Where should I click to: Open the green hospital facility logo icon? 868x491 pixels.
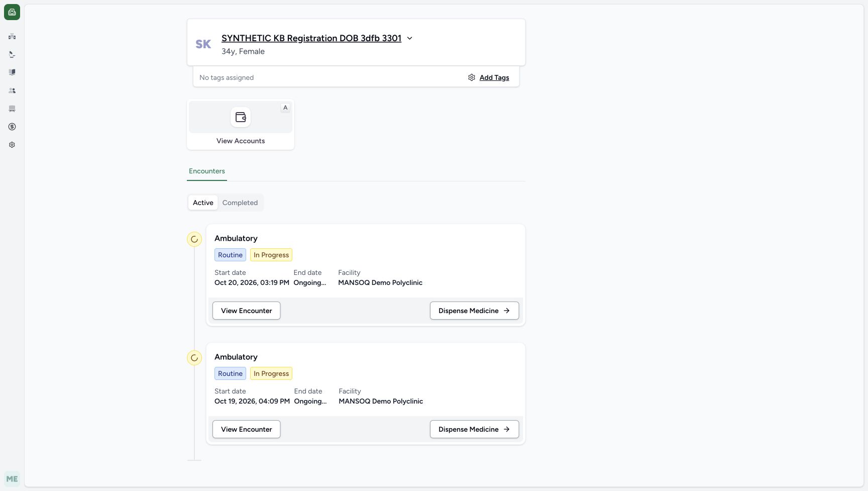pyautogui.click(x=12, y=12)
